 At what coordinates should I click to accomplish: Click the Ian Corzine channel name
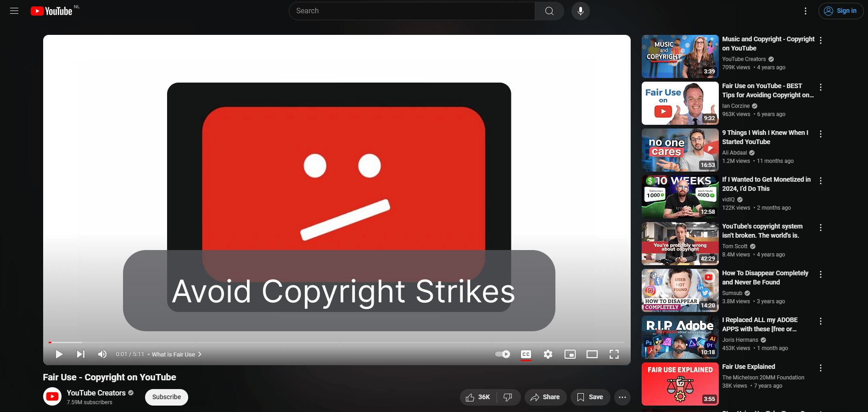pyautogui.click(x=735, y=106)
